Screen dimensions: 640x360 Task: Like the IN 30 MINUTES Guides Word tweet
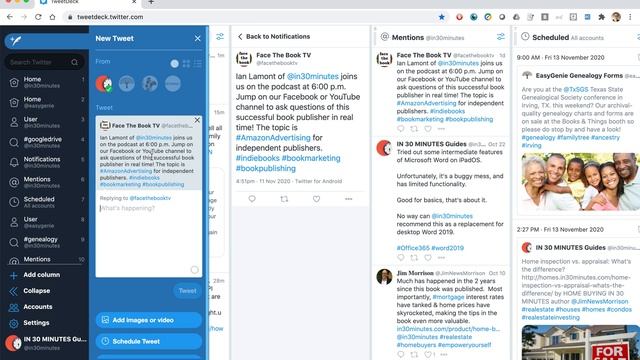pos(428,258)
